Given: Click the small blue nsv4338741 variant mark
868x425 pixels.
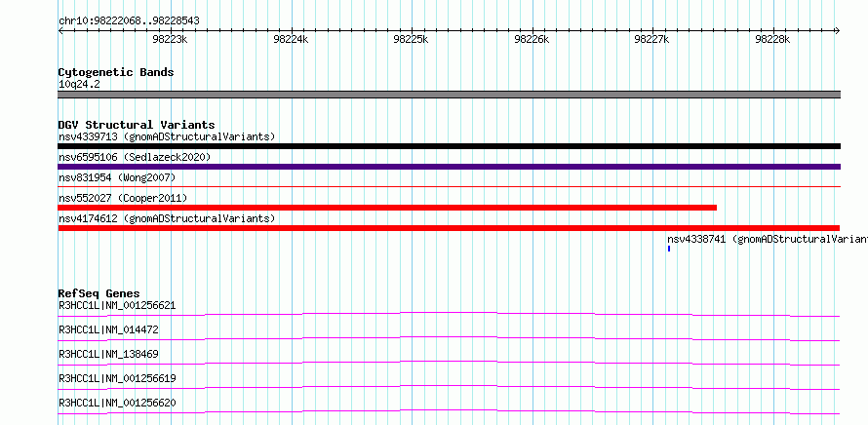Looking at the screenshot, I should pos(669,249).
